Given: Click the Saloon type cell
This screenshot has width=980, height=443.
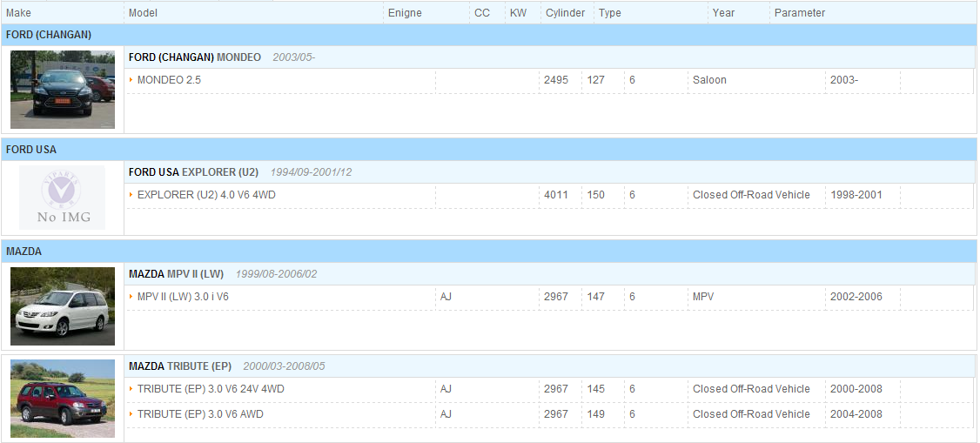Looking at the screenshot, I should [710, 80].
